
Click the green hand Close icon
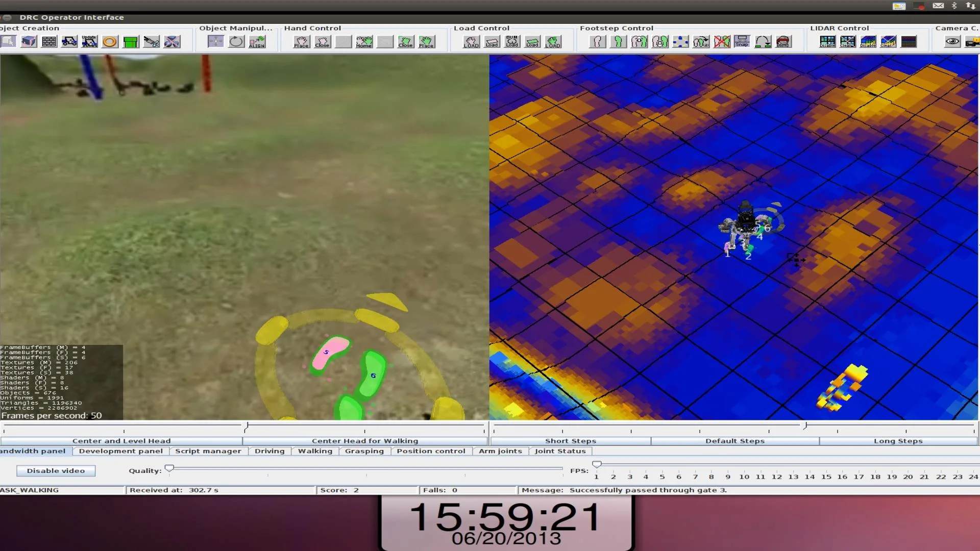coord(406,41)
